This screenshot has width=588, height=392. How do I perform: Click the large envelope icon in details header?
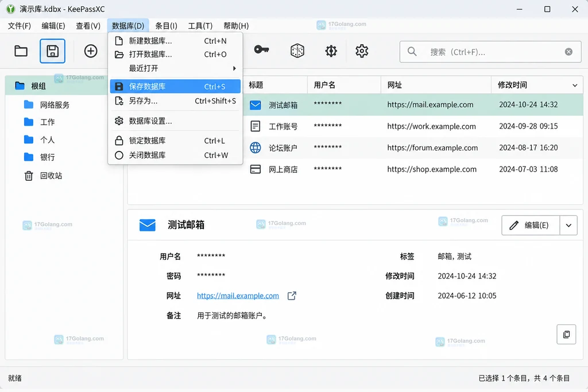pos(148,225)
